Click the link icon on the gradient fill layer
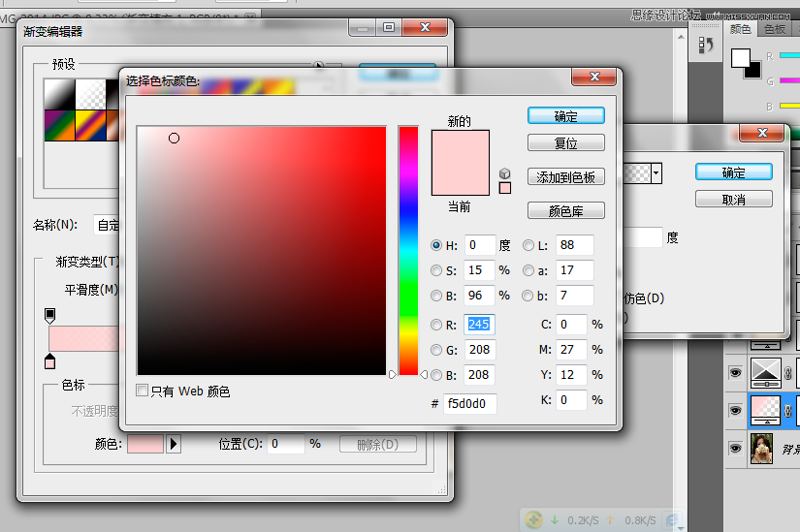 tap(787, 410)
